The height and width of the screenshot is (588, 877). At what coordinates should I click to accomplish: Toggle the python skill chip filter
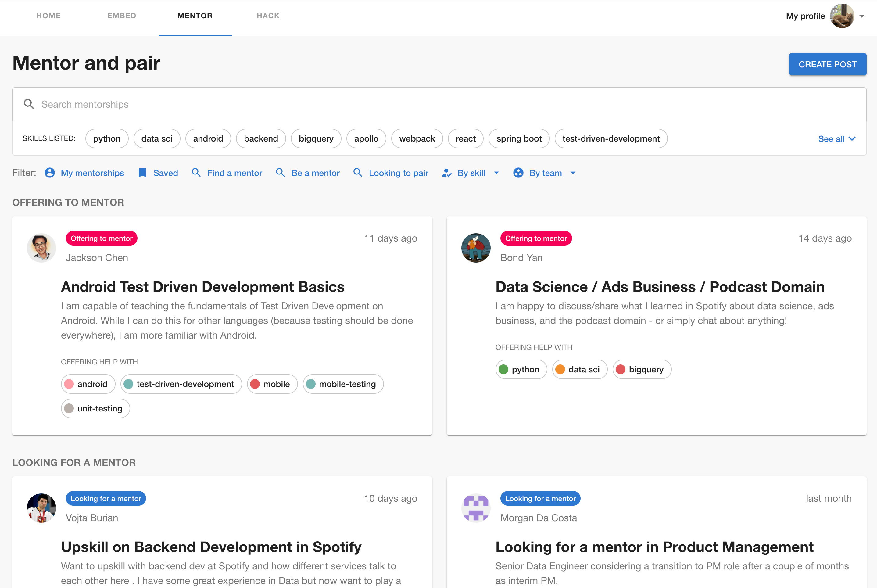(107, 139)
